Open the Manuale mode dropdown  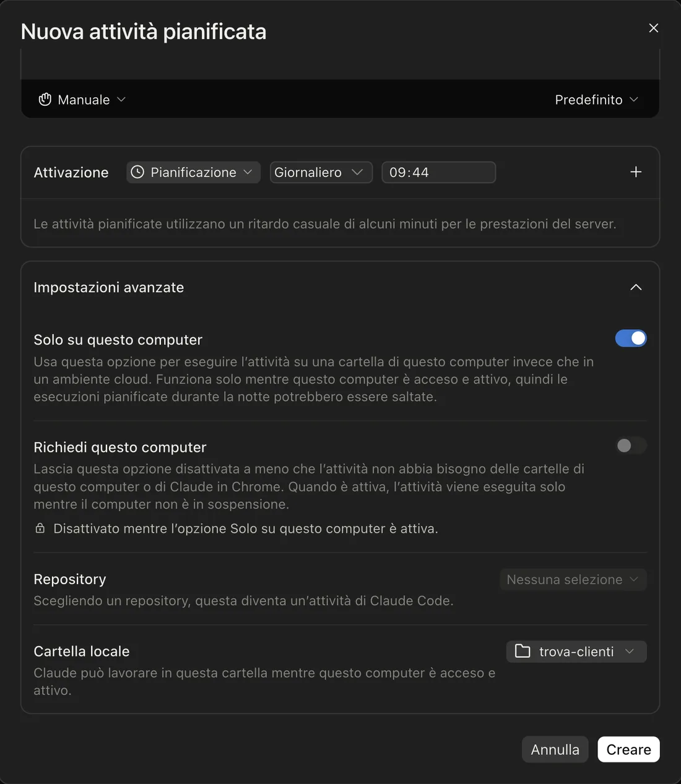coord(82,100)
